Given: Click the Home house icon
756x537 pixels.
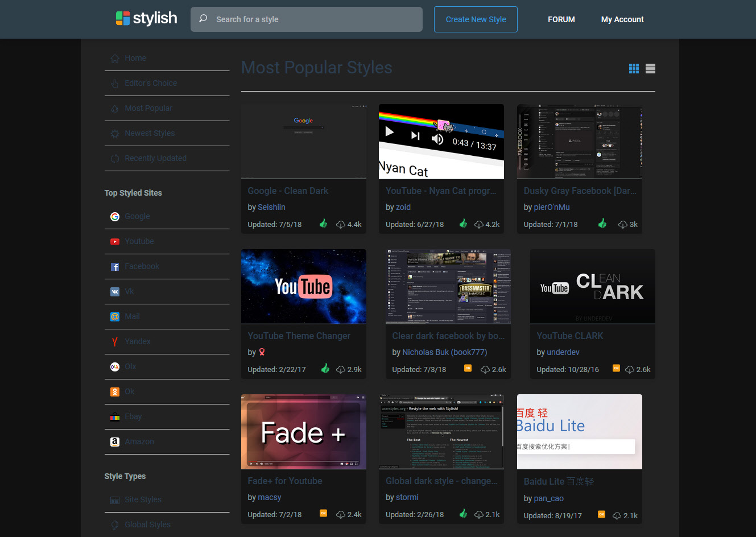Looking at the screenshot, I should (115, 58).
